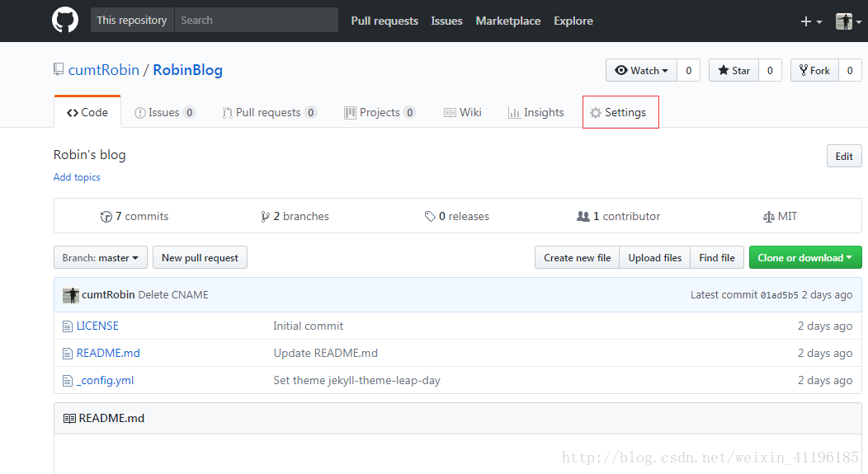Click the code brackets icon on Code tab

coord(73,113)
